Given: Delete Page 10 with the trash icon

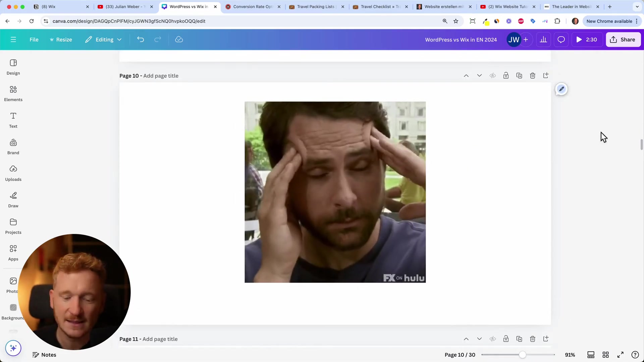Looking at the screenshot, I should pos(533,76).
